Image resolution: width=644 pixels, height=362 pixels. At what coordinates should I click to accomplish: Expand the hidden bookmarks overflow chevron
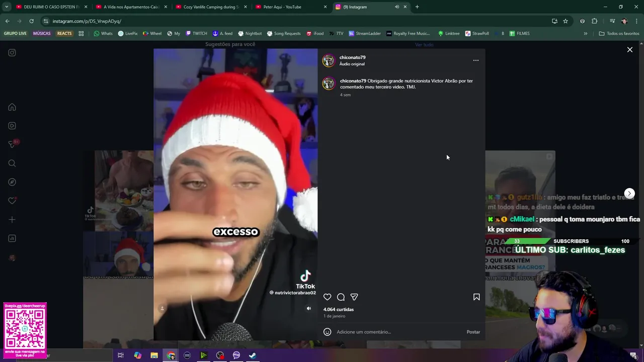tap(586, 34)
